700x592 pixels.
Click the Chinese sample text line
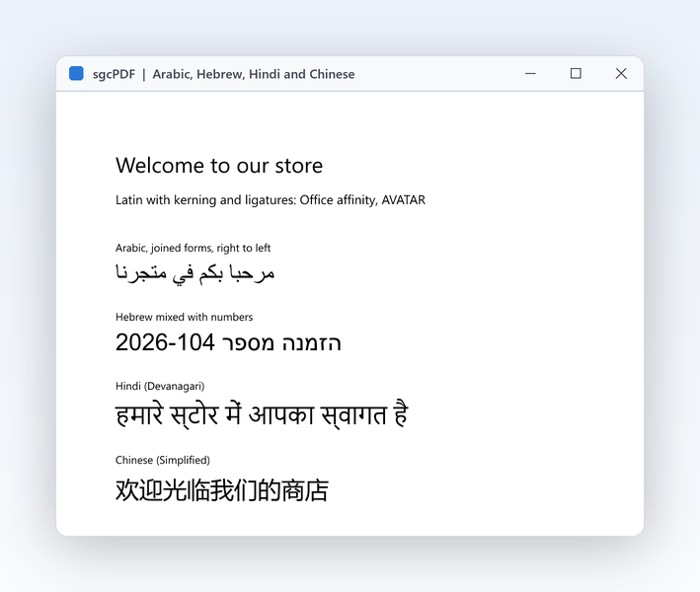pos(222,490)
